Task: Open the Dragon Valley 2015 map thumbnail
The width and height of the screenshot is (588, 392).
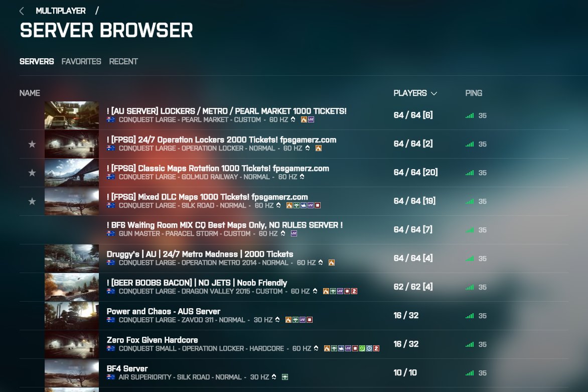Action: tap(72, 287)
